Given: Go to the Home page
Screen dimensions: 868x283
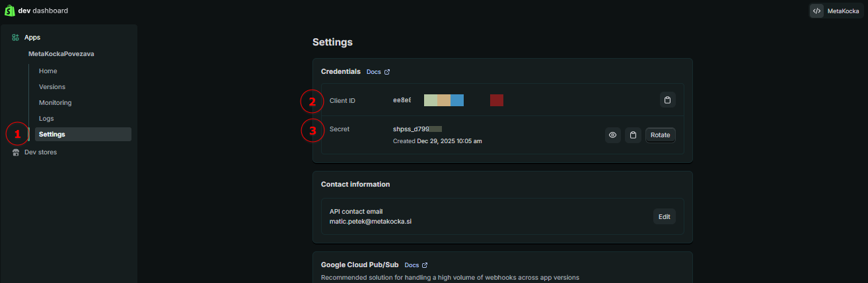Looking at the screenshot, I should 48,71.
